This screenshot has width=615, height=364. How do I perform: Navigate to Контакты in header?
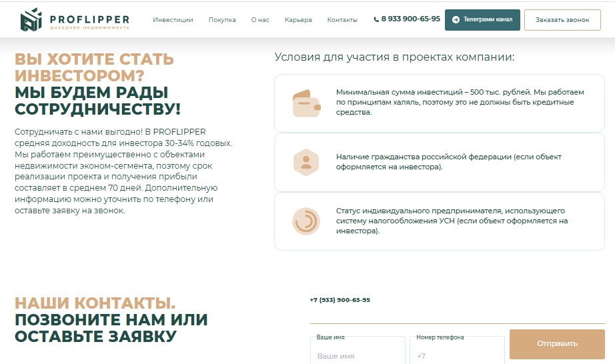342,19
